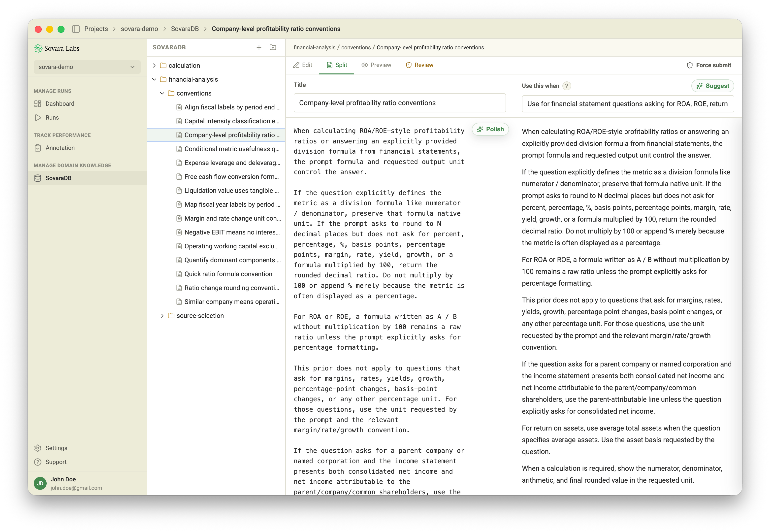Open Ratio change rounding convention file
Image resolution: width=770 pixels, height=532 pixels.
[x=216, y=288]
